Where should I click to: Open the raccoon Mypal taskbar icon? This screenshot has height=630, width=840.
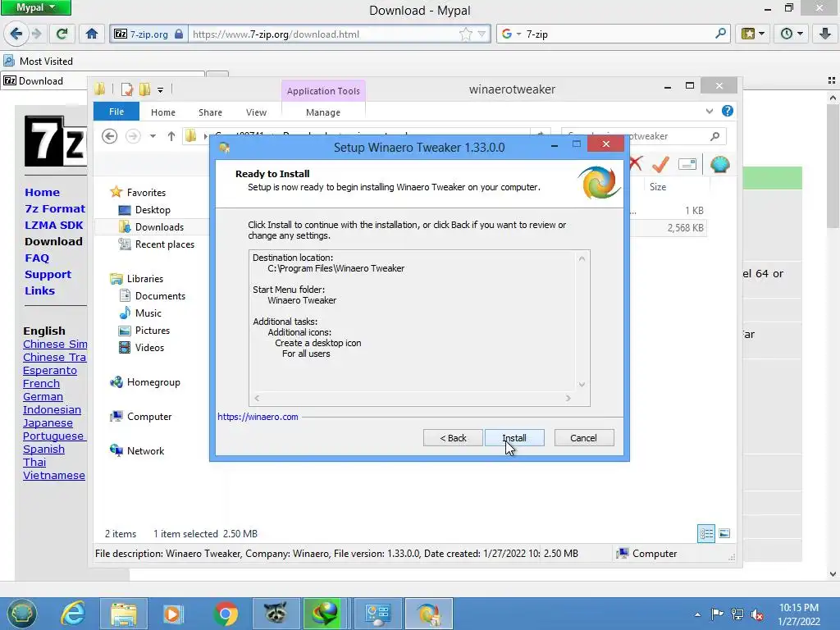click(x=276, y=614)
